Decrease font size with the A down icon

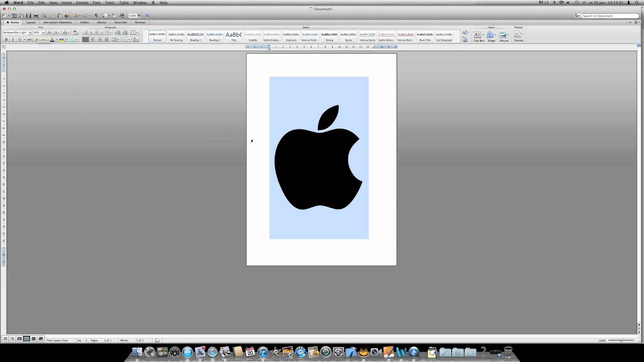(x=57, y=32)
